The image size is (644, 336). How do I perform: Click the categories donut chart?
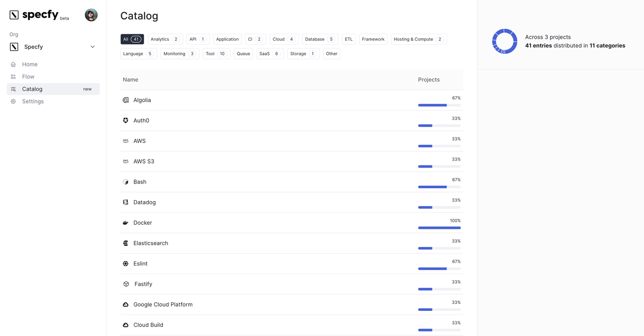[x=505, y=41]
